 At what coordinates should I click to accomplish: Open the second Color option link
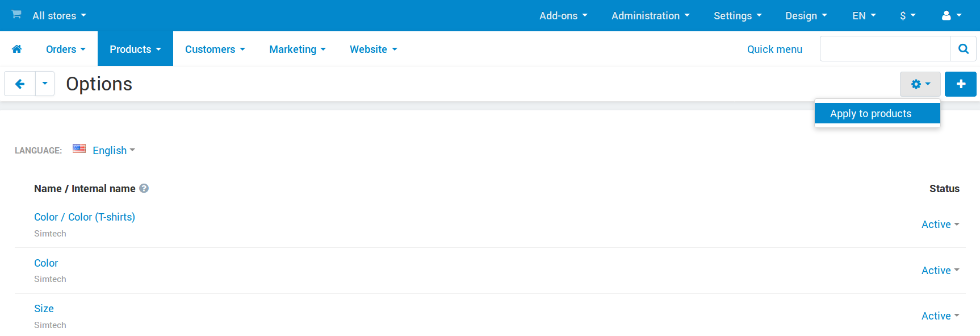(x=46, y=263)
